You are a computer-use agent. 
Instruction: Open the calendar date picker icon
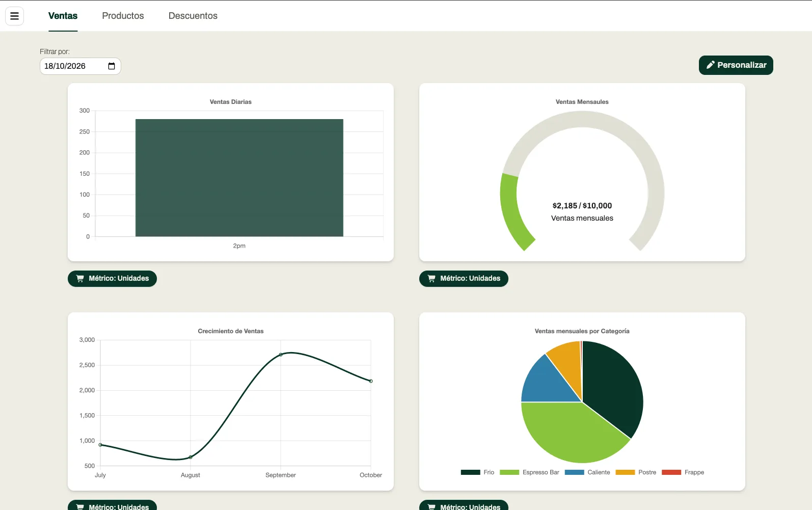(112, 66)
